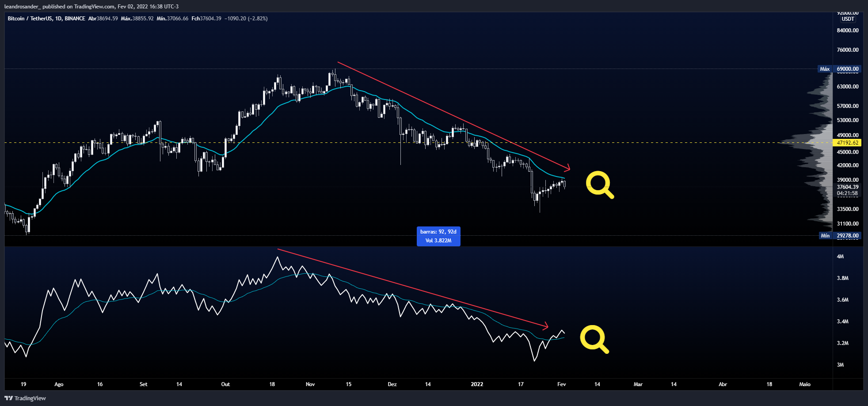Select the yellow magnifier icon beside price candles
Viewport: 868px width, 406px height.
point(600,185)
